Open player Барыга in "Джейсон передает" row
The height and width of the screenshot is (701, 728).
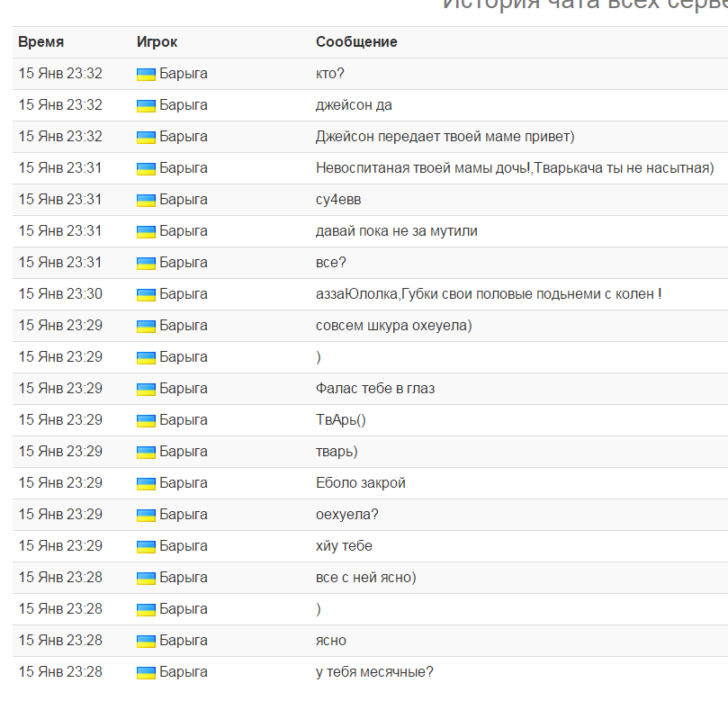(x=184, y=137)
